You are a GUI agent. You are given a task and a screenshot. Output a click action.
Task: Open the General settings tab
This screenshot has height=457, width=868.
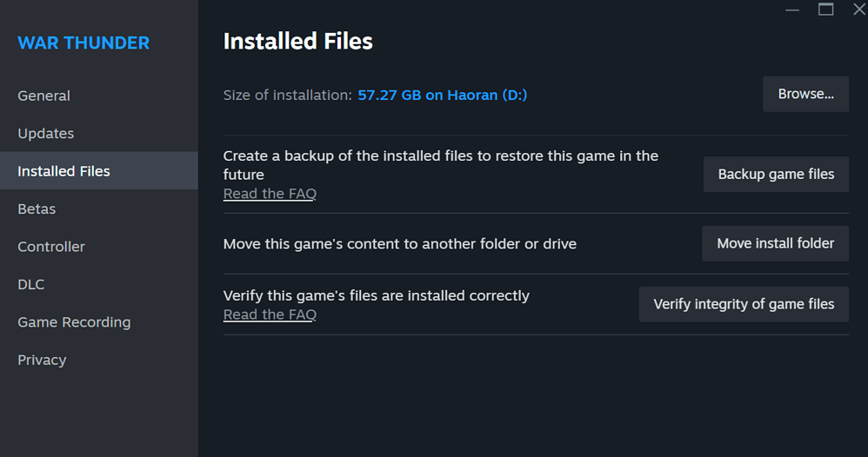(x=43, y=96)
